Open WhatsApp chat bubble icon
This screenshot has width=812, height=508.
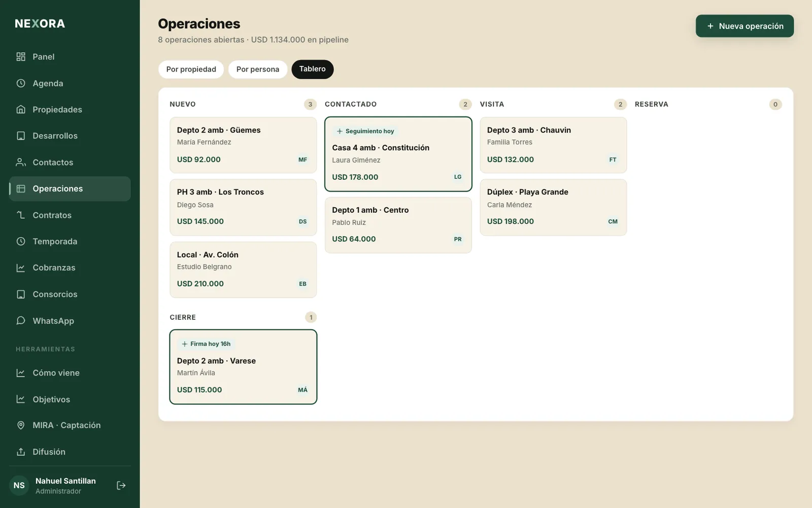[21, 321]
